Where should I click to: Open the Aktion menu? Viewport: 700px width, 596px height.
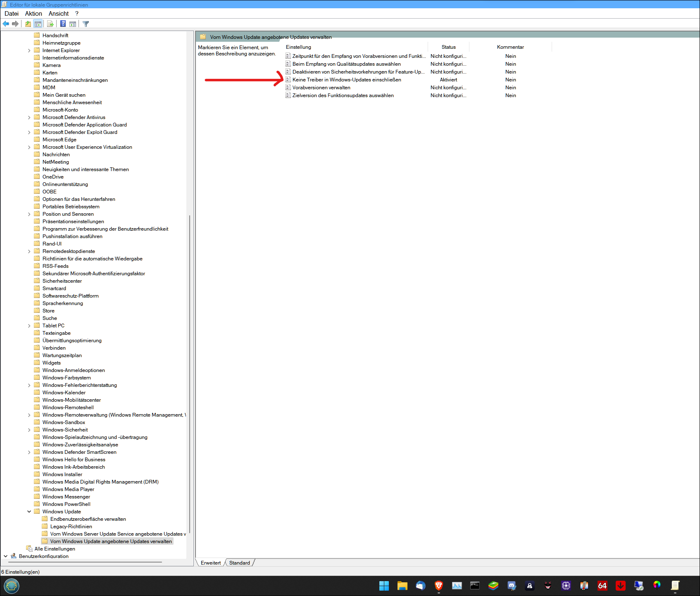pos(33,14)
